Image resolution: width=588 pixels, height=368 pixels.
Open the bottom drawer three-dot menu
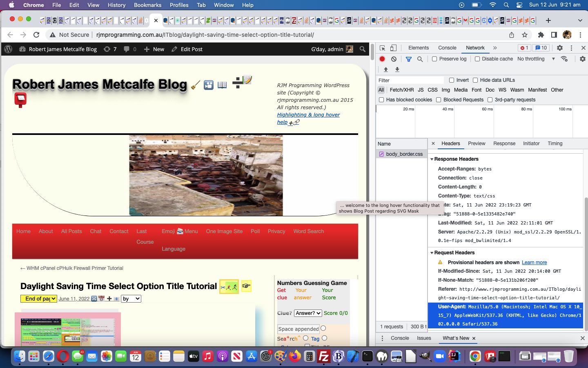coord(383,338)
